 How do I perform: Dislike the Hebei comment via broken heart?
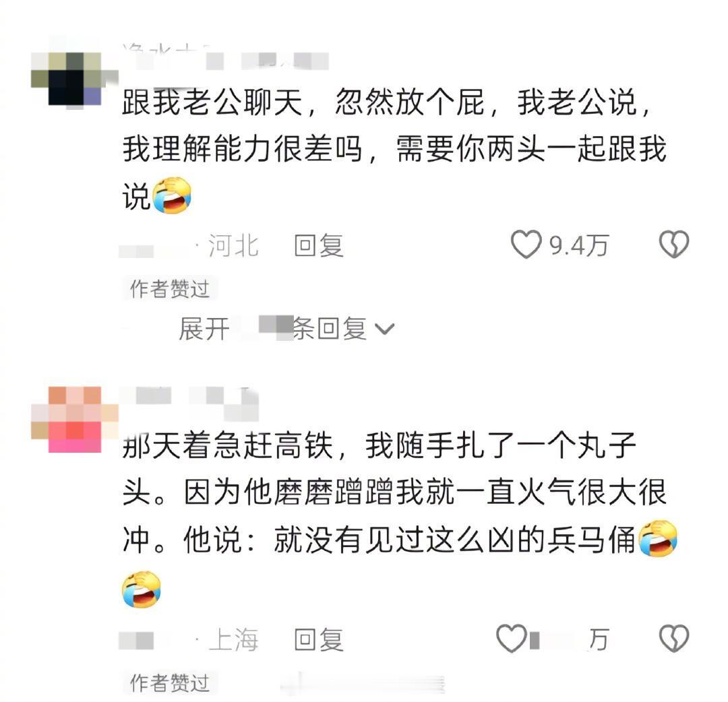click(x=673, y=245)
